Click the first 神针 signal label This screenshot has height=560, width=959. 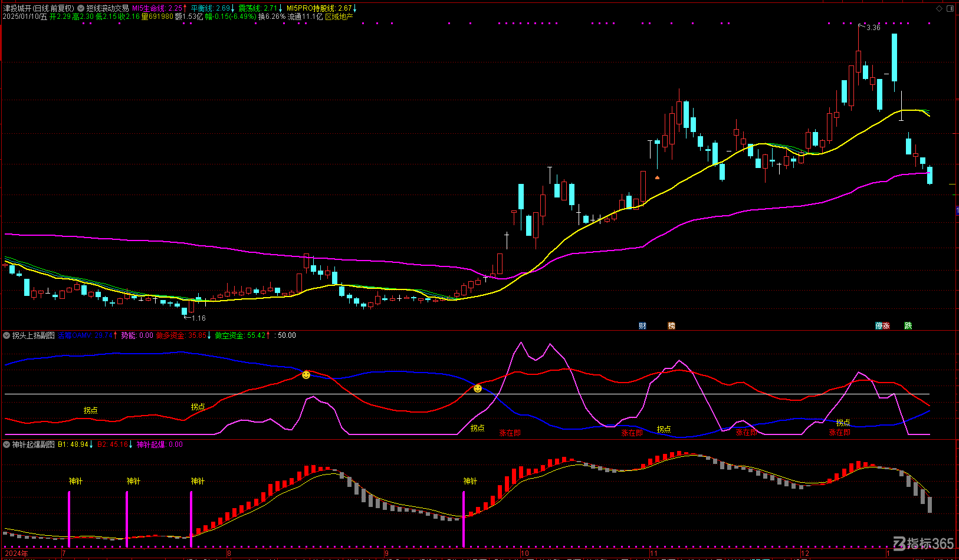click(75, 481)
